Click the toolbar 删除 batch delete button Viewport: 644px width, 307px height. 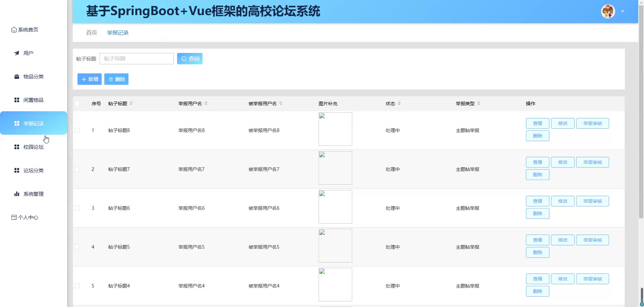[116, 79]
